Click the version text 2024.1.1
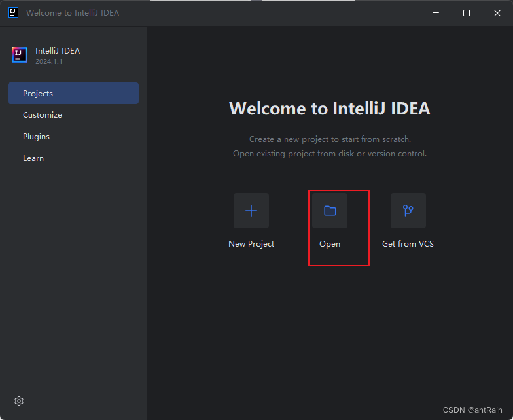 [x=48, y=61]
